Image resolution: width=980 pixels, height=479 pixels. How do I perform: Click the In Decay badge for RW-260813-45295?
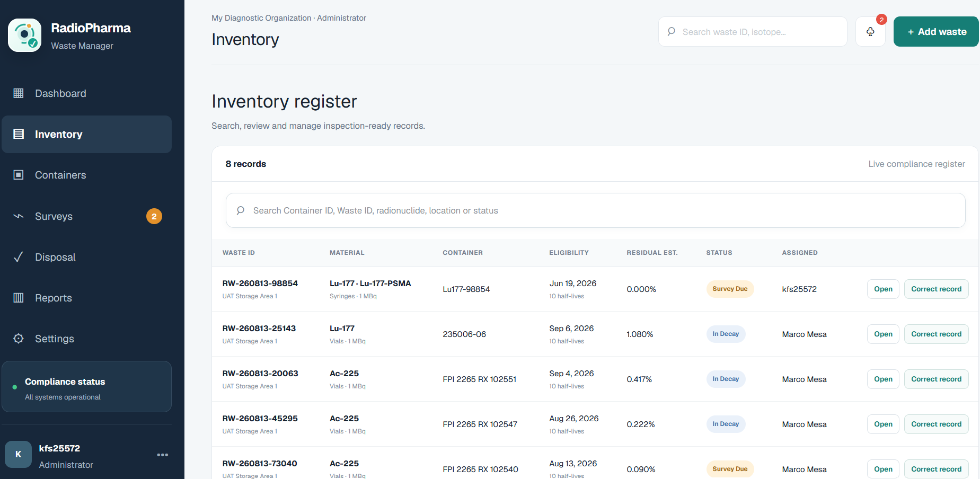coord(726,424)
